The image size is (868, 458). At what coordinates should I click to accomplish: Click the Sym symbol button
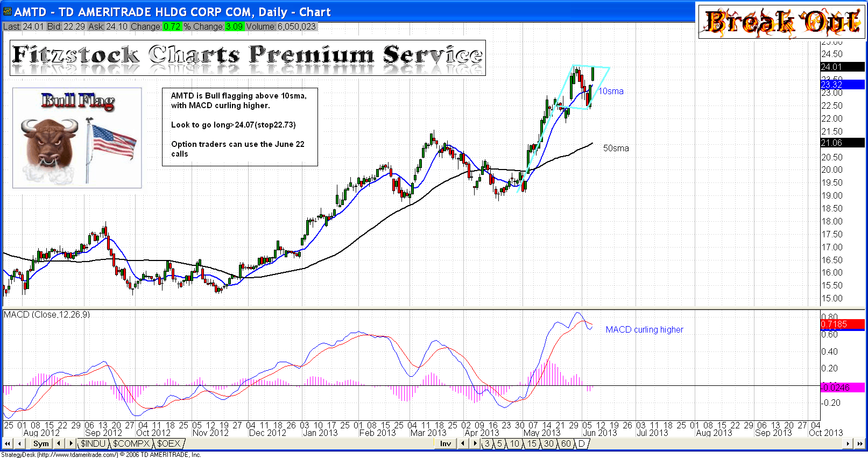41,443
